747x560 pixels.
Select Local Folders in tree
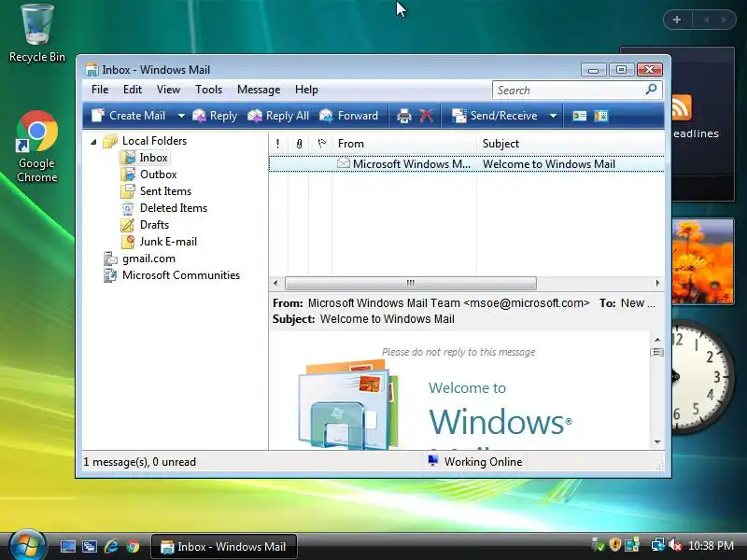pyautogui.click(x=154, y=141)
